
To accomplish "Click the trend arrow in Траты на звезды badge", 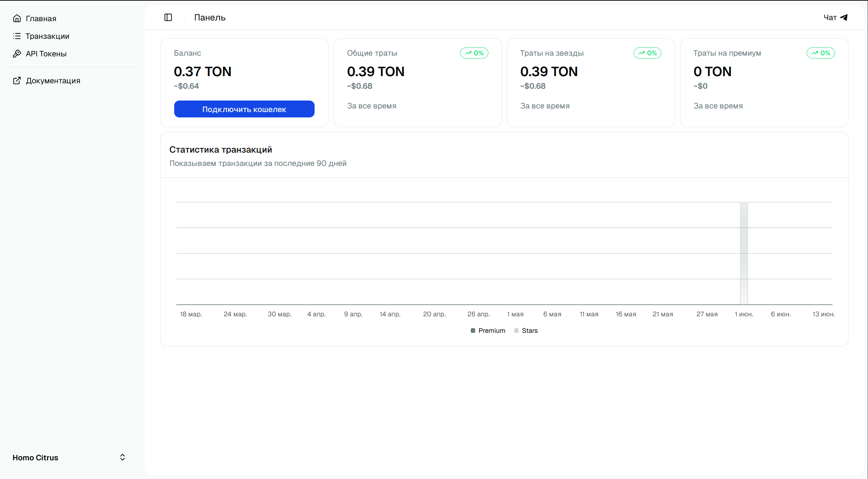I will tap(641, 53).
